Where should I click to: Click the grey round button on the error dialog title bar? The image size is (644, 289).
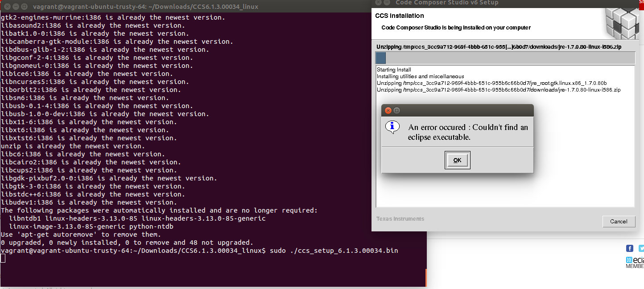396,110
